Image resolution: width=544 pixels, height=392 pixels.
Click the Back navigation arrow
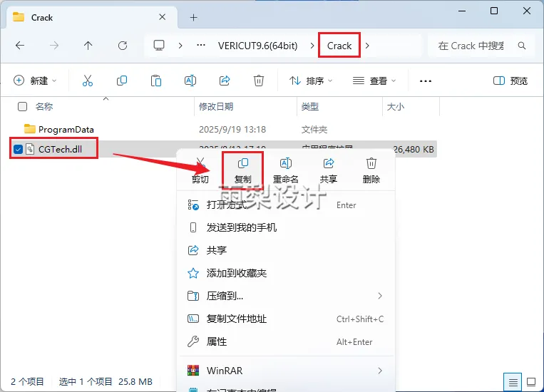[x=20, y=46]
